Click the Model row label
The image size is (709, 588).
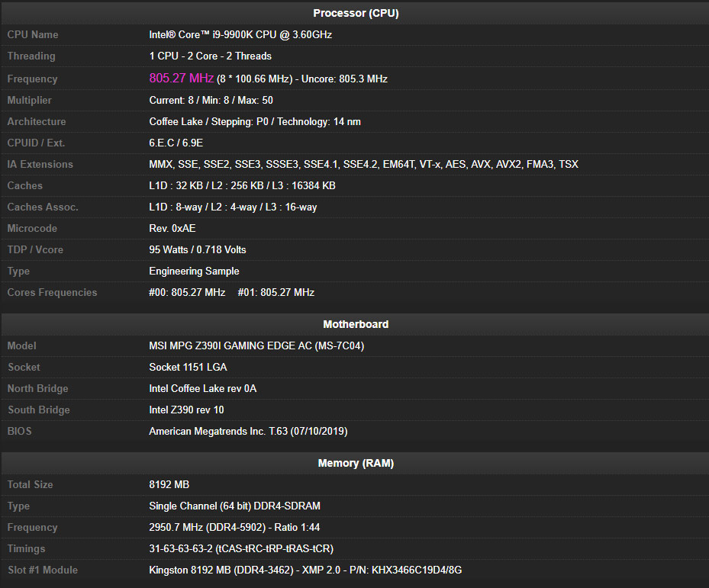point(21,345)
